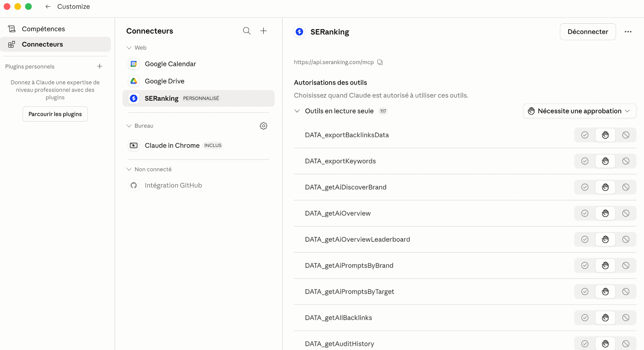This screenshot has width=644, height=350.
Task: Select Claude in Chrome connector
Action: point(198,145)
